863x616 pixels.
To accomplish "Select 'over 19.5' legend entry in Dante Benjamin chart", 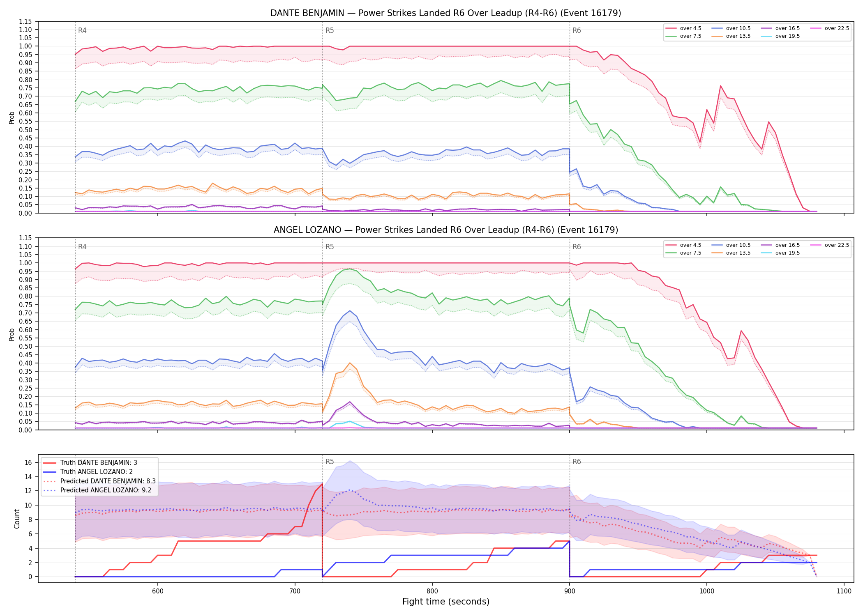I will coord(780,36).
